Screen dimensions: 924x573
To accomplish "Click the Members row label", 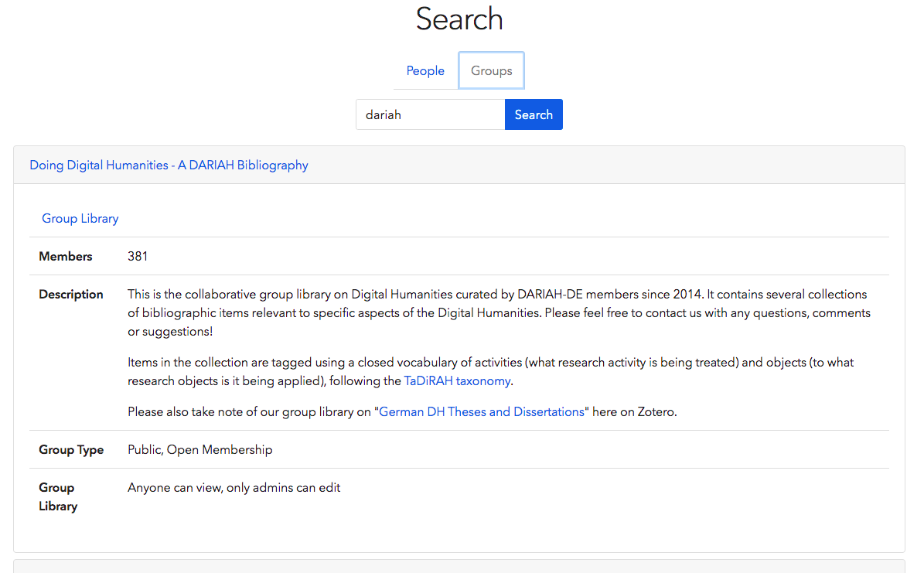I will coord(66,257).
